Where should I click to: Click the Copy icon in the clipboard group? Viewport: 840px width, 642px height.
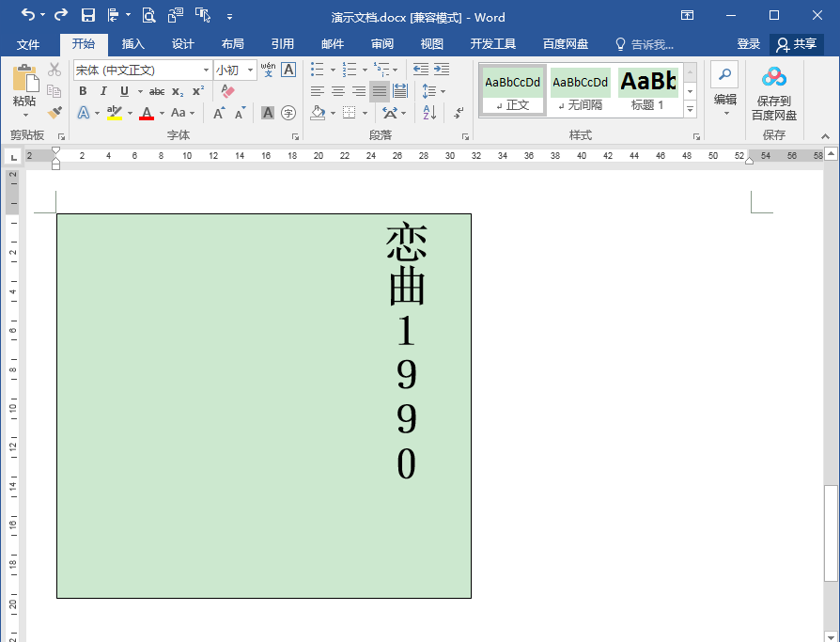coord(54,91)
